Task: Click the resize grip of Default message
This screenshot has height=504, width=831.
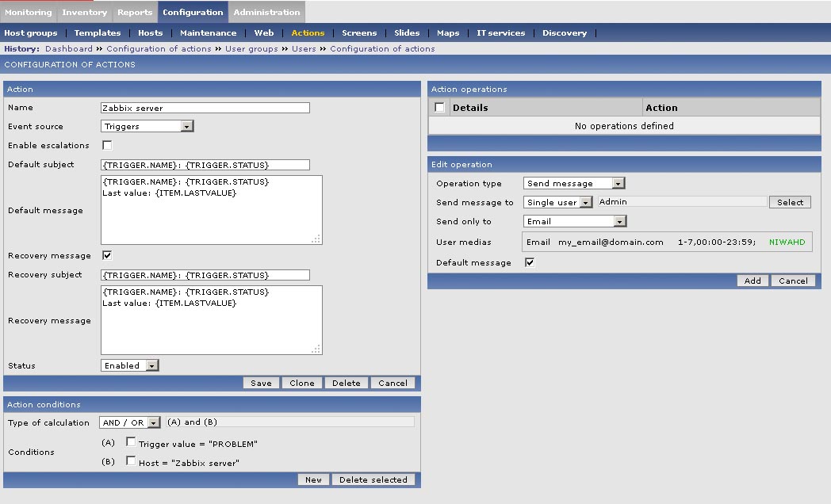Action: pyautogui.click(x=316, y=239)
